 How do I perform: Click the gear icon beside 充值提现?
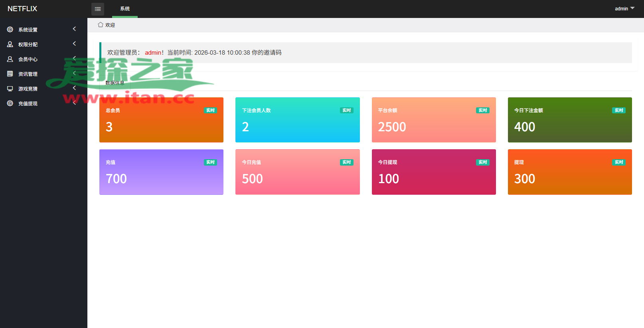[x=10, y=103]
